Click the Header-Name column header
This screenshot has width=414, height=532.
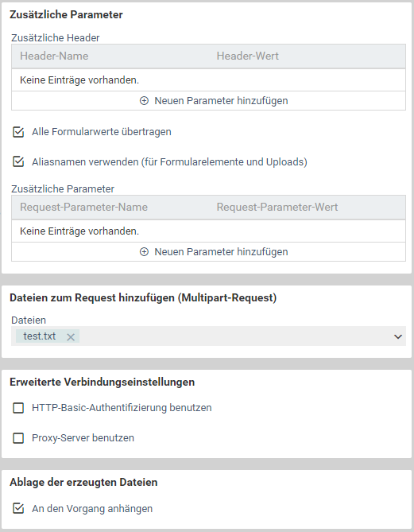point(54,56)
